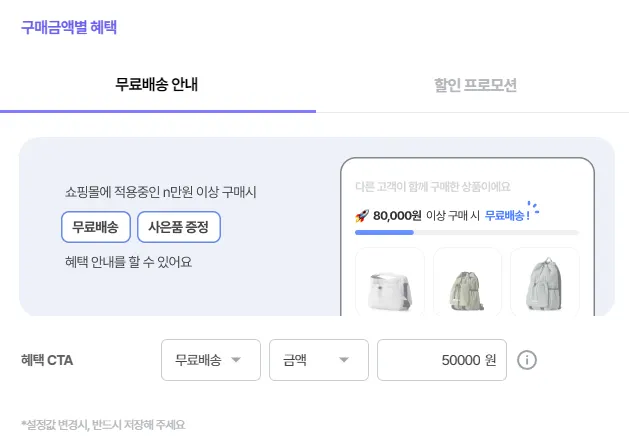
Task: Open the 할인 프로모션 tab
Action: pyautogui.click(x=475, y=85)
